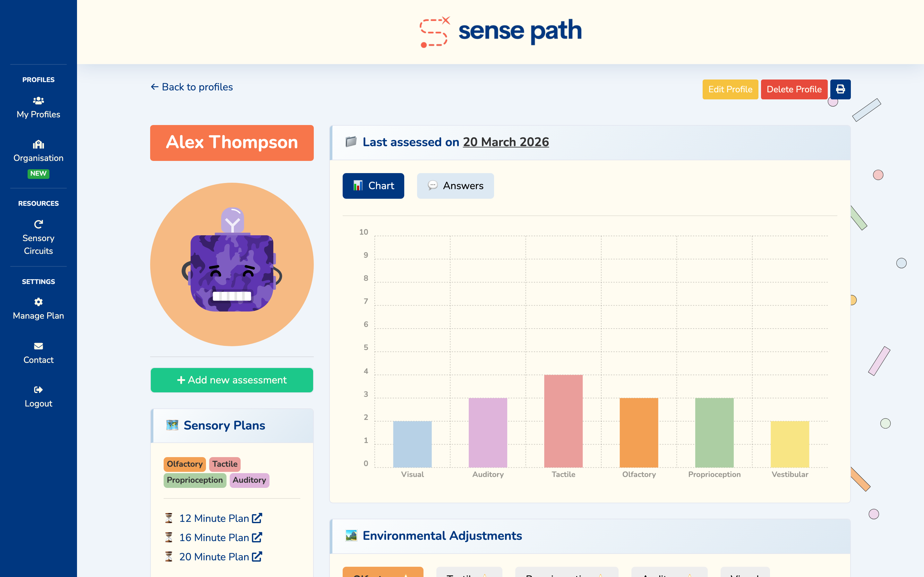Switch to the Chart tab
Screen dimensions: 924x577
tap(373, 186)
